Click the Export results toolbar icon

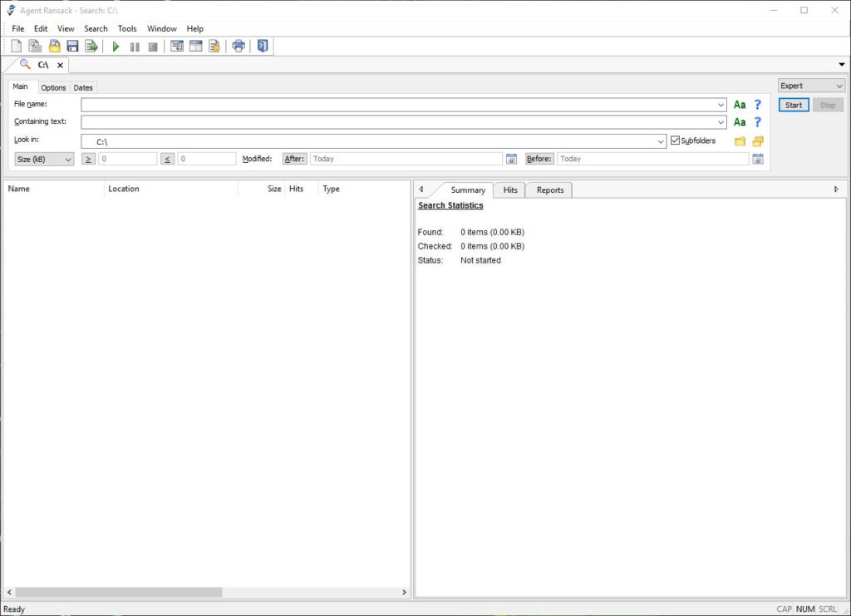coord(91,47)
